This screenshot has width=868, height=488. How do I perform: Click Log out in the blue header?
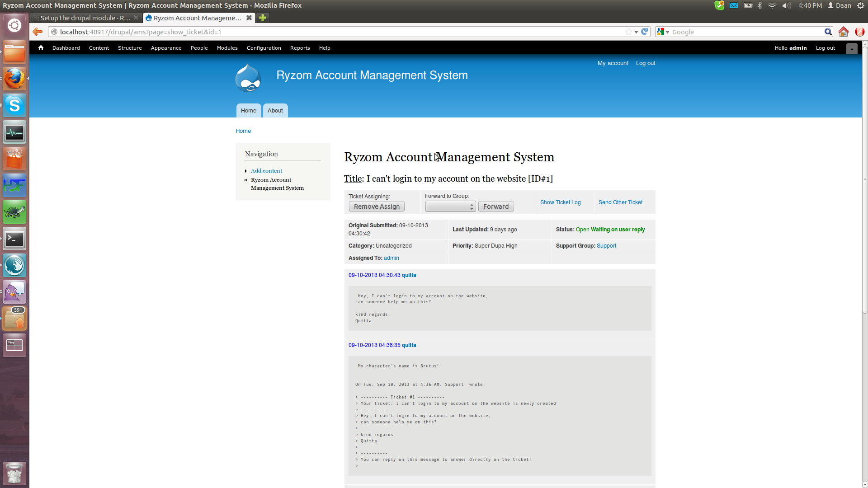(646, 63)
